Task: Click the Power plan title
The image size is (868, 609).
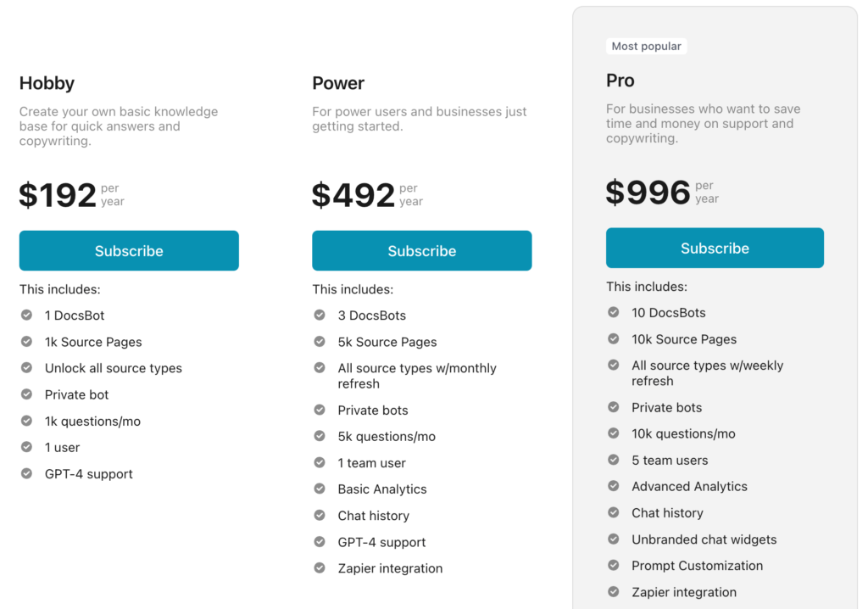Action: 338,83
